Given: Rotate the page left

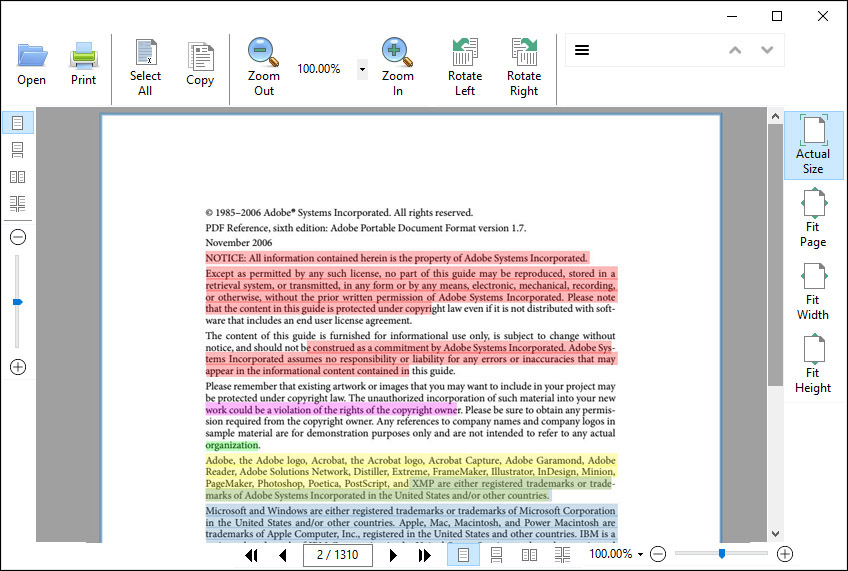Looking at the screenshot, I should pos(465,53).
